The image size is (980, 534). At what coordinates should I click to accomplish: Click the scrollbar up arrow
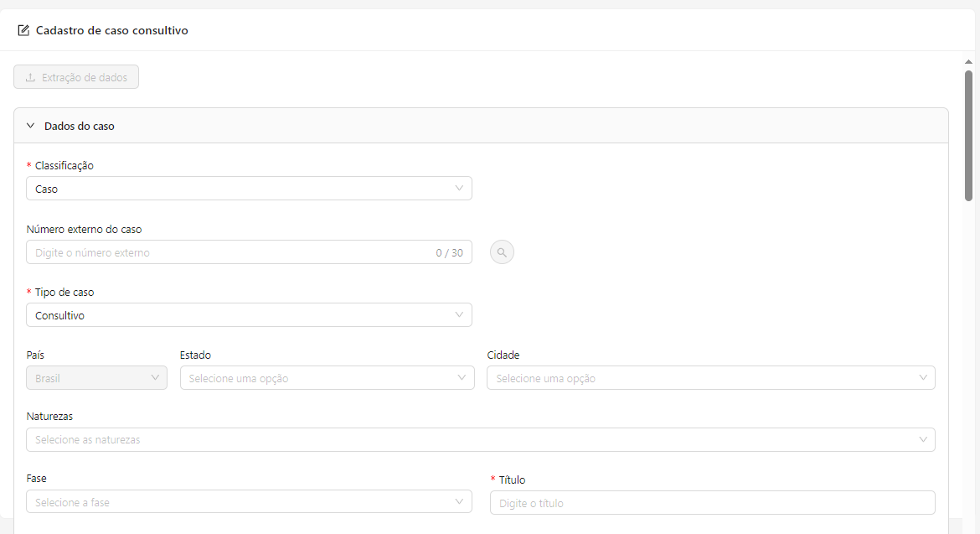(968, 62)
